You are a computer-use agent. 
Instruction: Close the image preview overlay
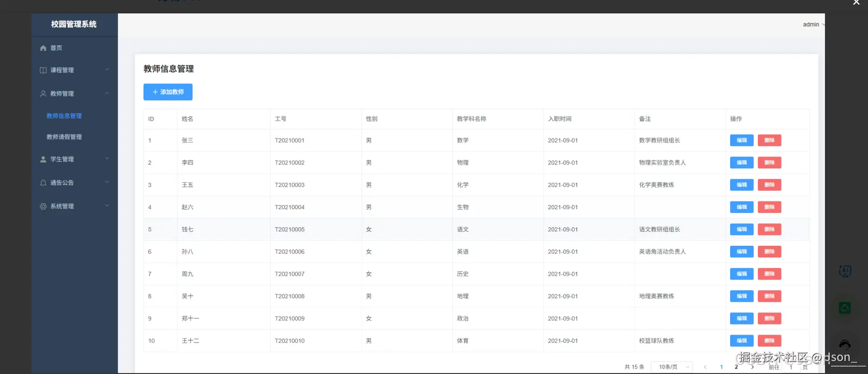click(x=856, y=3)
